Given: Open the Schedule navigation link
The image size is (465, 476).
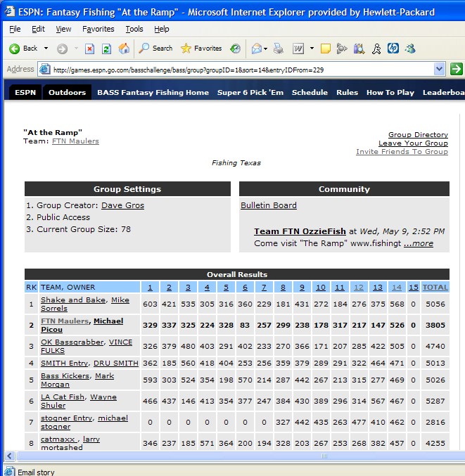Looking at the screenshot, I should (x=310, y=92).
